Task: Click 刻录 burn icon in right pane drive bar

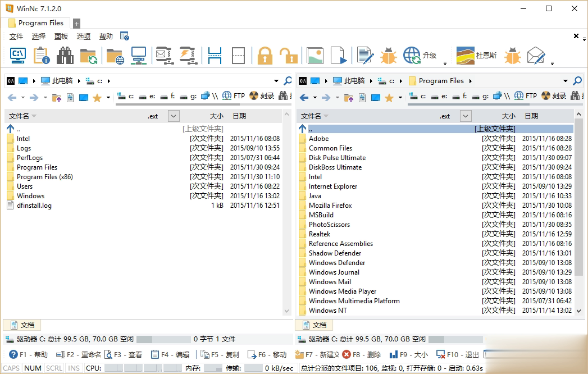Action: (x=553, y=96)
